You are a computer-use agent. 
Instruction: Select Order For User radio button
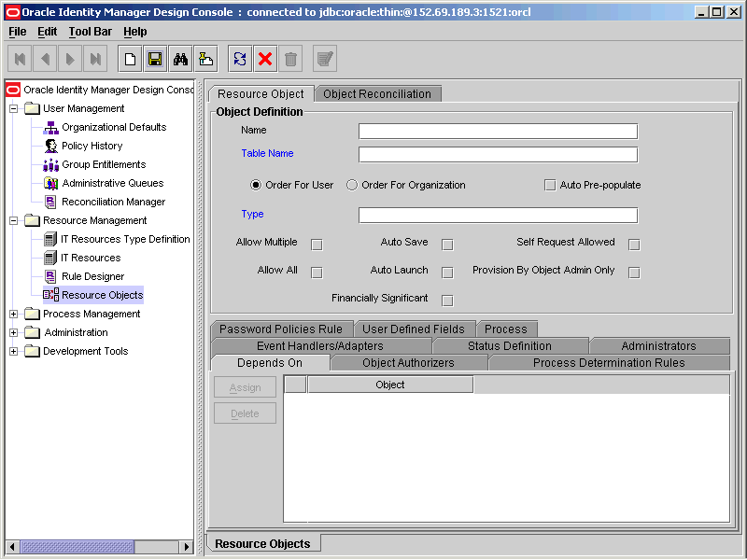(x=256, y=185)
